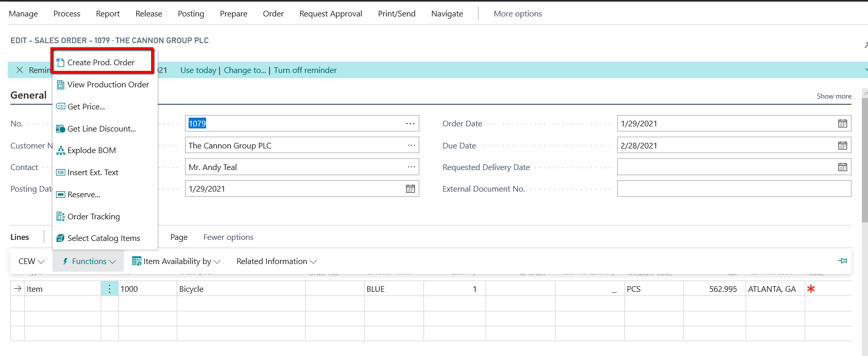Viewport: 868px width, 356px height.
Task: Click the ellipsis lookup beside Contact field
Action: pyautogui.click(x=411, y=167)
